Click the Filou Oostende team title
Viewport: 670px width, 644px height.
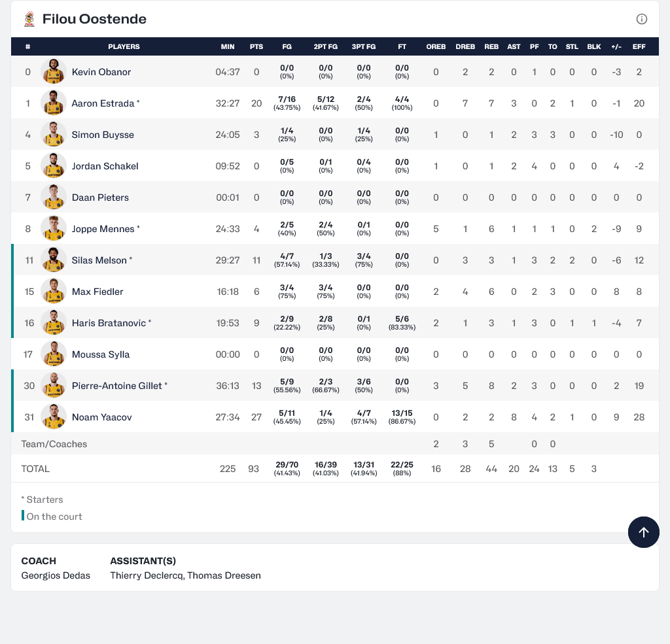click(94, 19)
